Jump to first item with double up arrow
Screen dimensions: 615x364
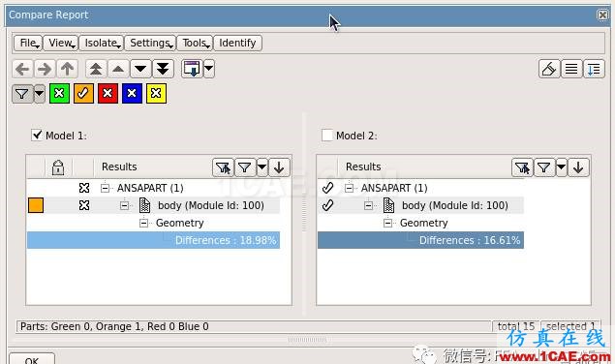click(96, 70)
